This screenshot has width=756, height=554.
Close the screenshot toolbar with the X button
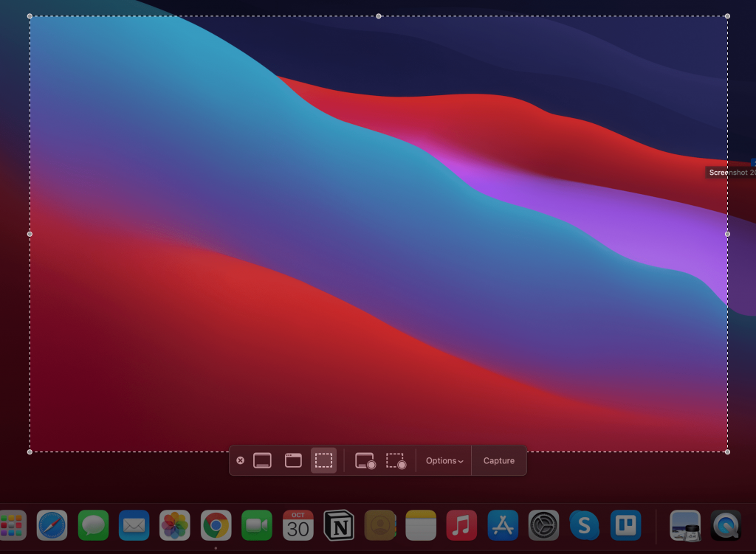point(240,460)
